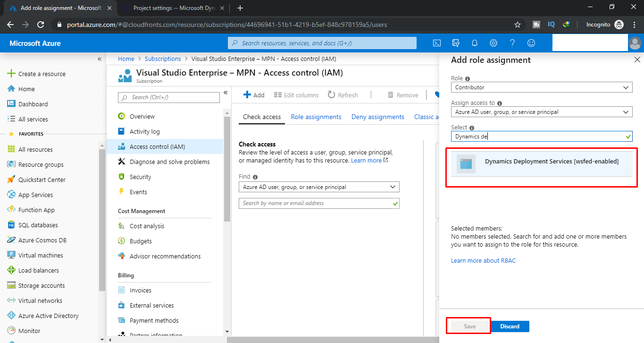
Task: Click Subscriptions in the breadcrumb
Action: point(163,59)
